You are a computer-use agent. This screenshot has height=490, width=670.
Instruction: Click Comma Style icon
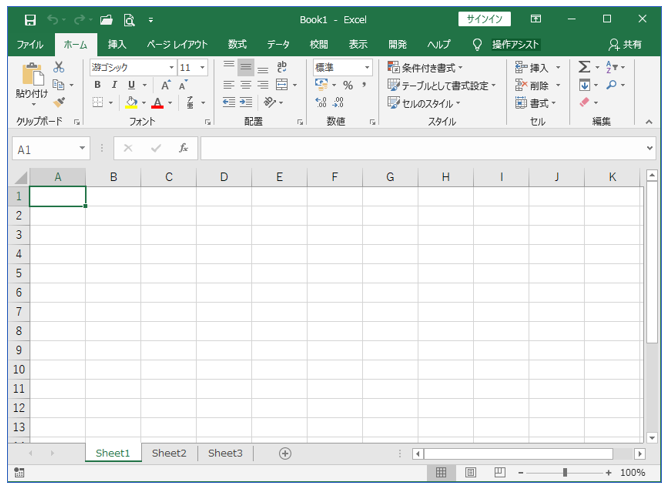click(364, 85)
